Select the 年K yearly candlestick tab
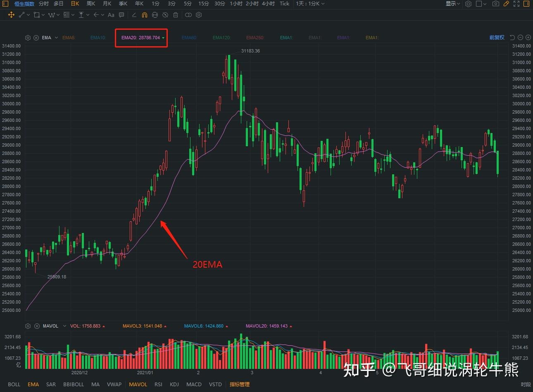 [139, 4]
